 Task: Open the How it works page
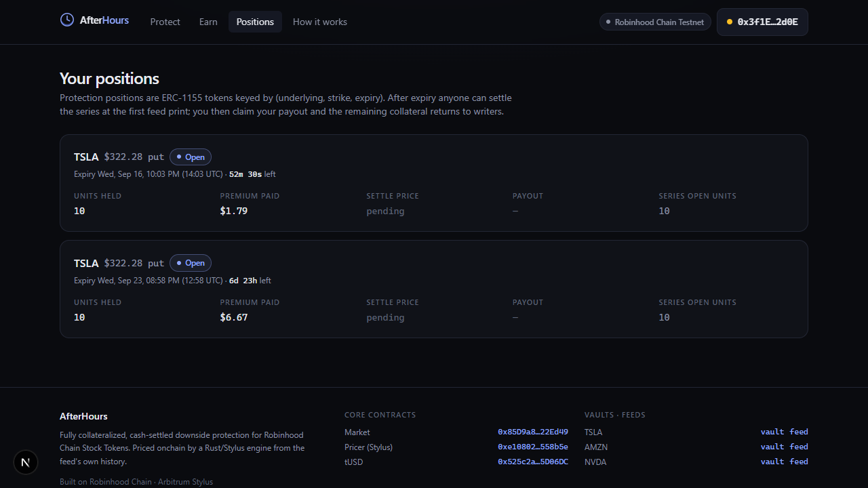[x=320, y=22]
